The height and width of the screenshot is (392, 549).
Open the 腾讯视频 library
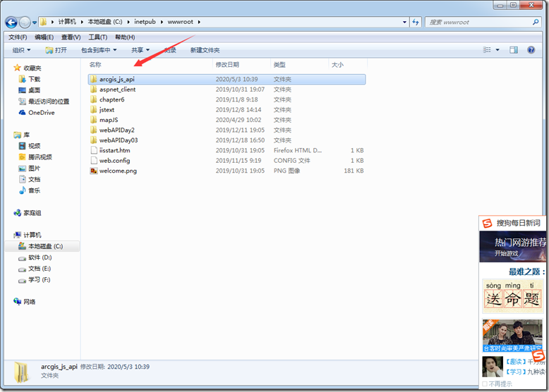pos(35,157)
